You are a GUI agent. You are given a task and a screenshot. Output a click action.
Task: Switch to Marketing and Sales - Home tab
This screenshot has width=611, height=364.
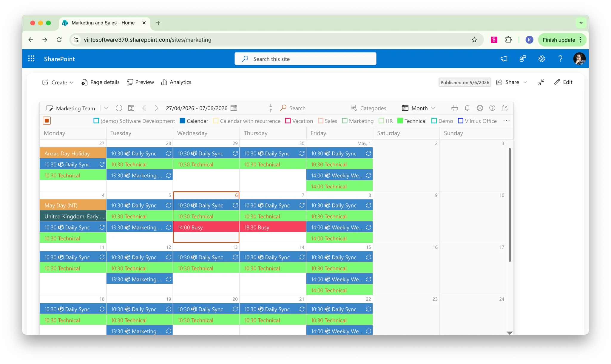pyautogui.click(x=103, y=23)
